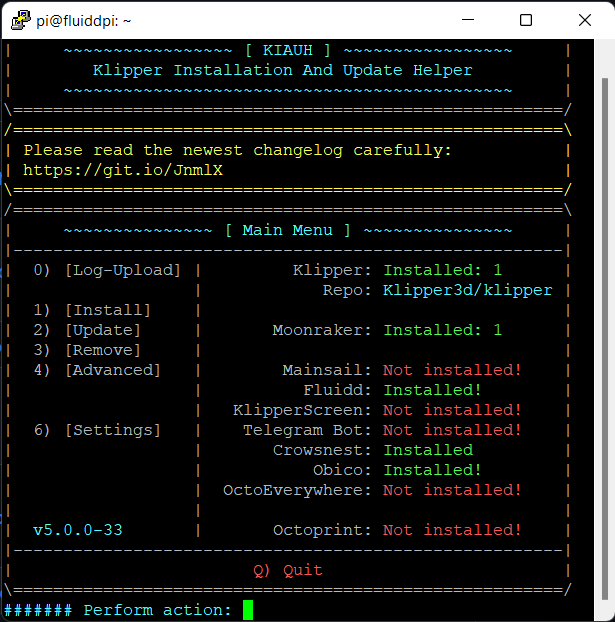Image resolution: width=615 pixels, height=622 pixels.
Task: Click the 'Fluidd:' label
Action: [x=337, y=390]
